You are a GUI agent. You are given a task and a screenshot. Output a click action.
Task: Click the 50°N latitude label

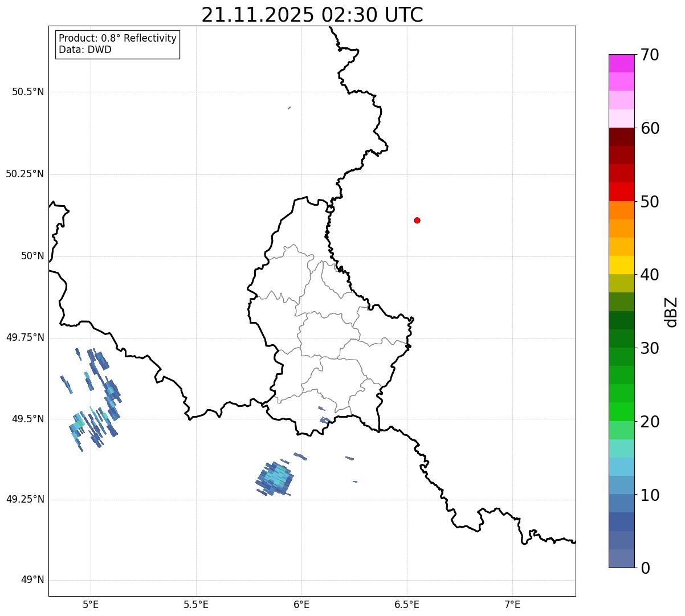32,256
